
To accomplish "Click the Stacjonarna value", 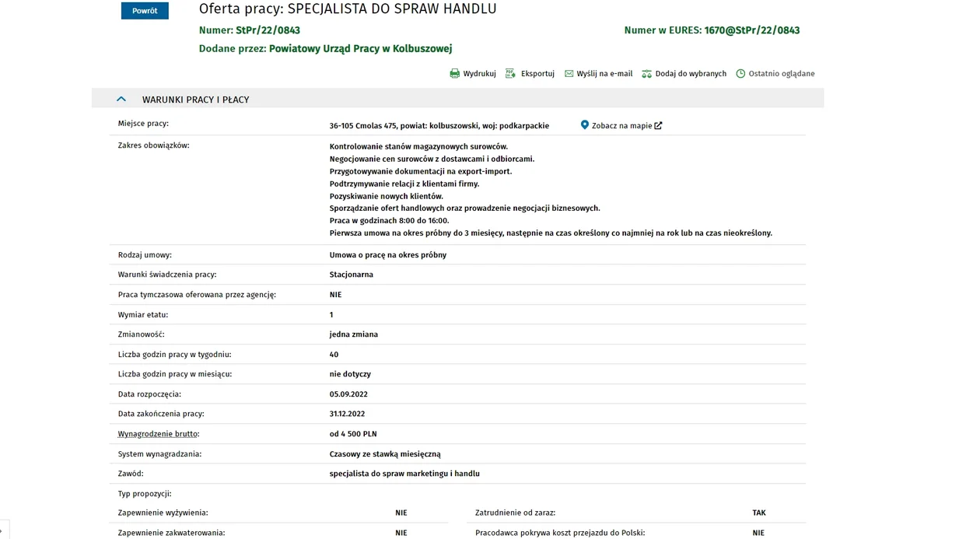I will (x=352, y=275).
